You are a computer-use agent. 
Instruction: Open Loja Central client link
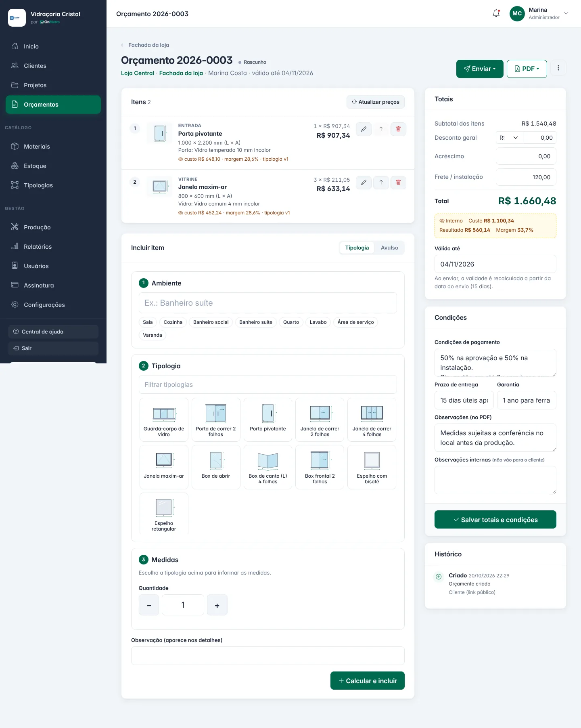[138, 73]
